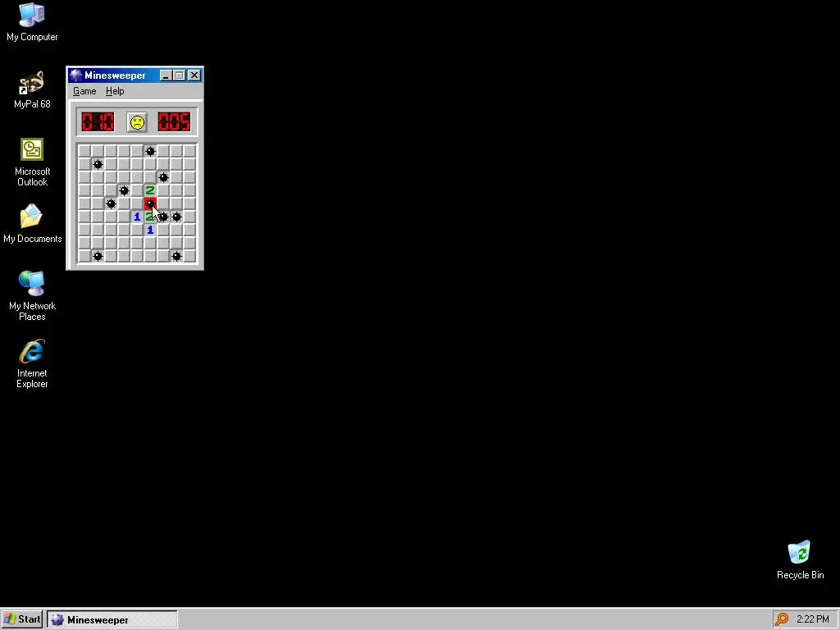Image resolution: width=840 pixels, height=630 pixels.
Task: Click the blue 1 left of green 2
Action: tap(137, 217)
